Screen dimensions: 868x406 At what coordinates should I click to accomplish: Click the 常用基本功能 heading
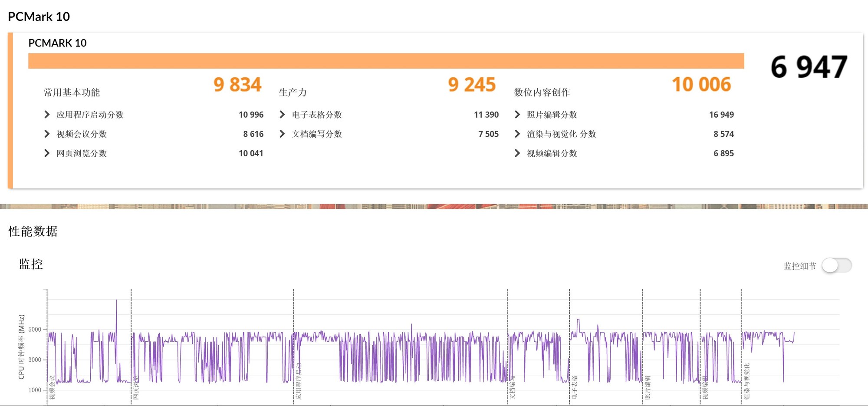coord(72,92)
